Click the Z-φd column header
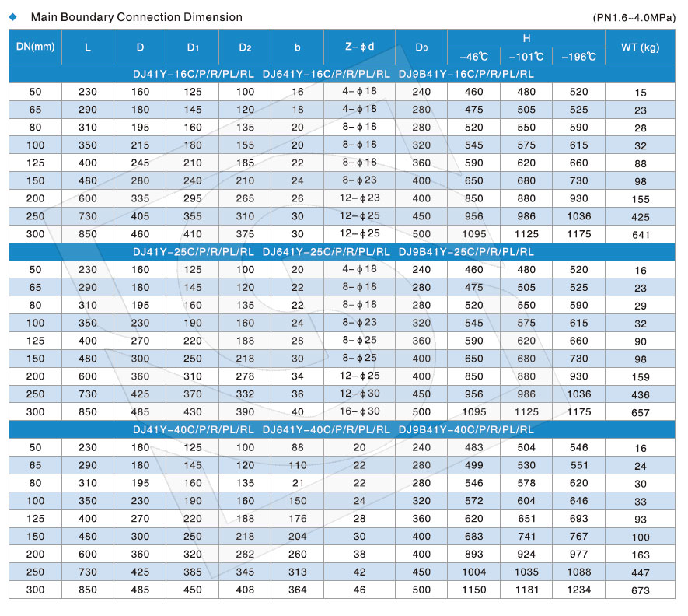The image size is (688, 616). (359, 47)
